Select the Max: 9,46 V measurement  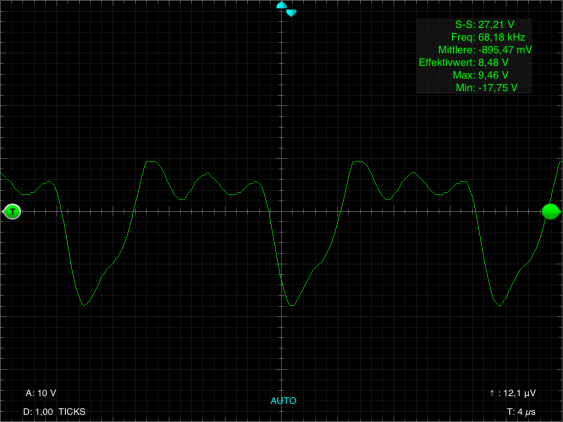[x=480, y=75]
